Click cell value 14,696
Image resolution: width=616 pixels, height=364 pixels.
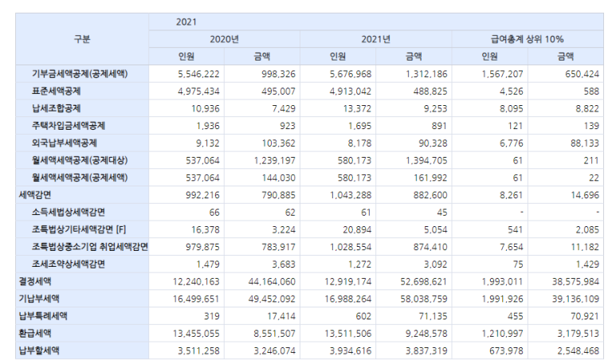pyautogui.click(x=585, y=195)
